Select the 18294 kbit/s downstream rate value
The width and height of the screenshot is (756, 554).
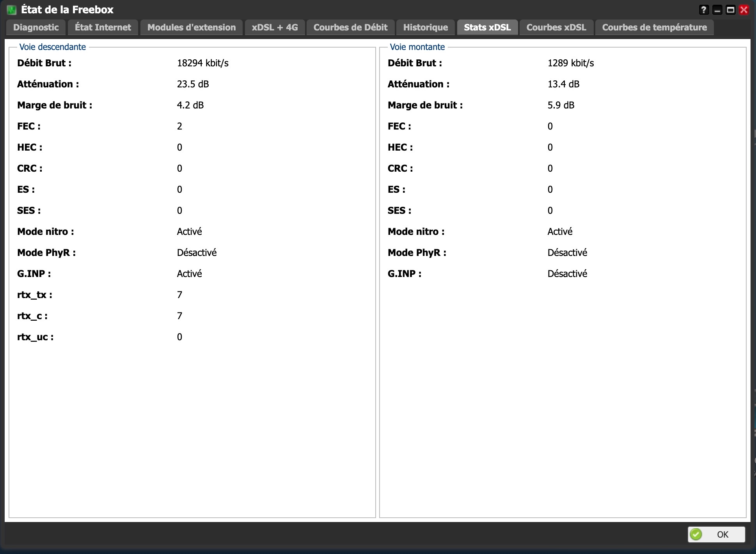click(203, 63)
